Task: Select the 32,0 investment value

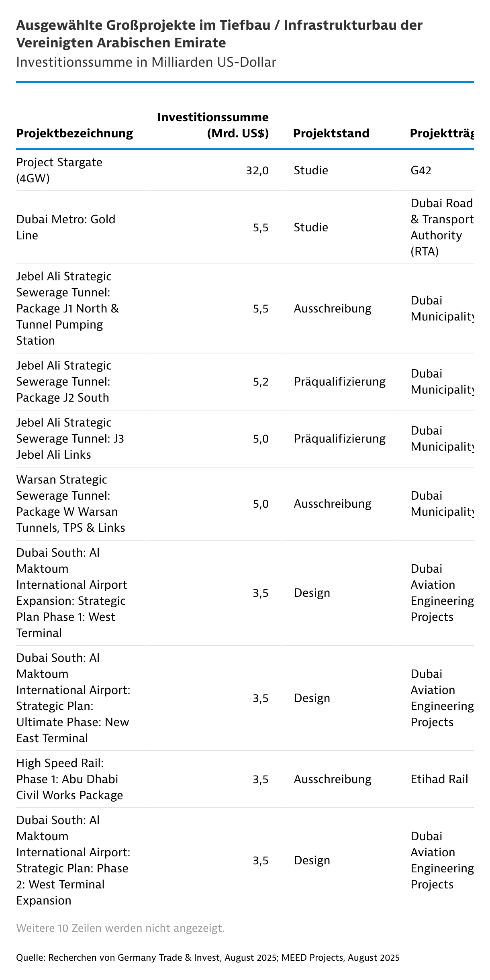Action: coord(257,171)
